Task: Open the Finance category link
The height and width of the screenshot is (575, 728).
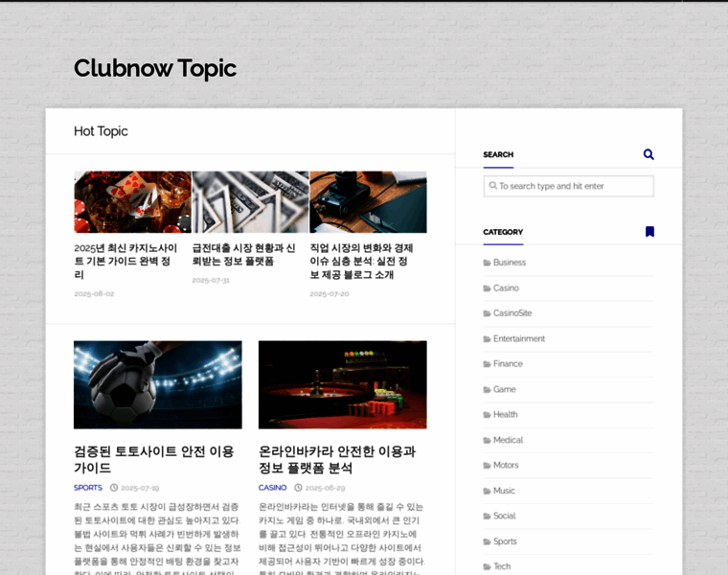Action: coord(508,363)
